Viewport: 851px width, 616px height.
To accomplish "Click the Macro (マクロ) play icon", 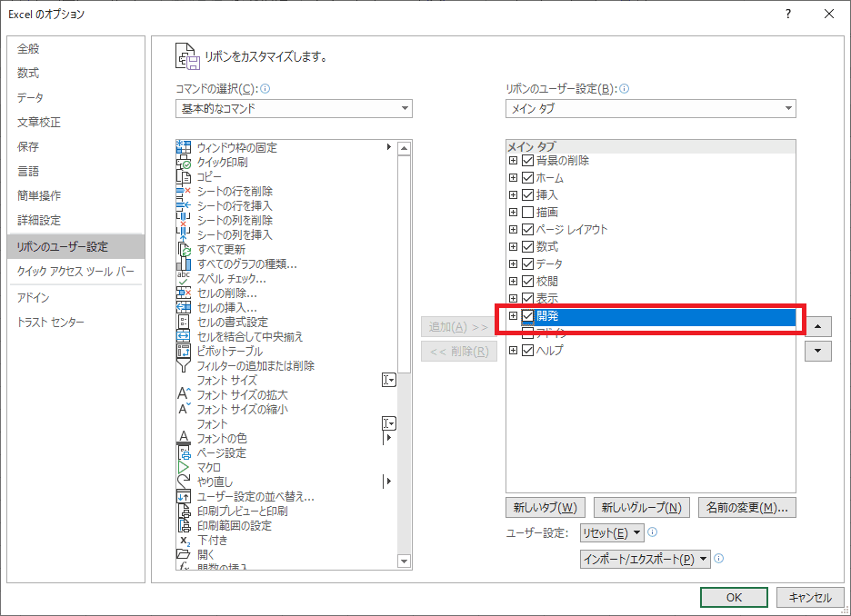I will pyautogui.click(x=184, y=467).
